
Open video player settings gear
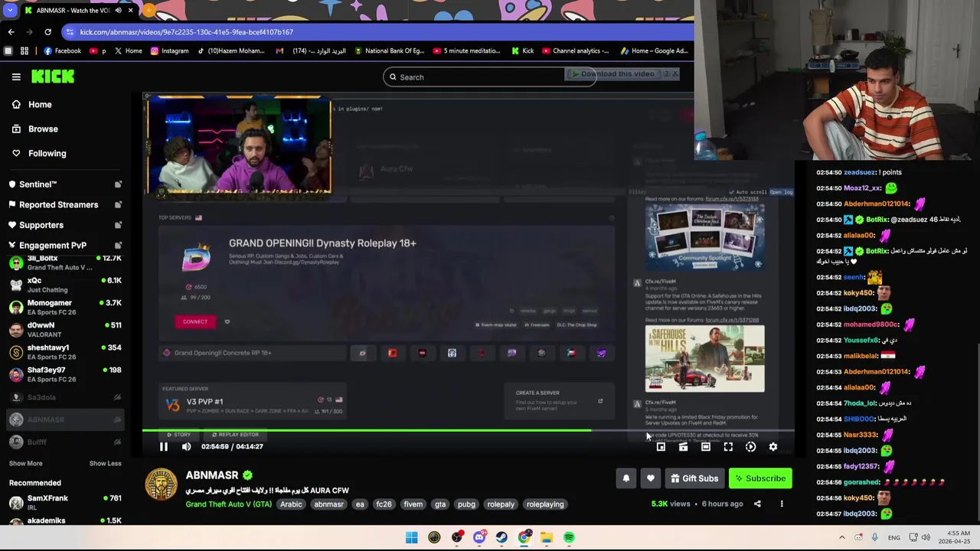pyautogui.click(x=773, y=447)
